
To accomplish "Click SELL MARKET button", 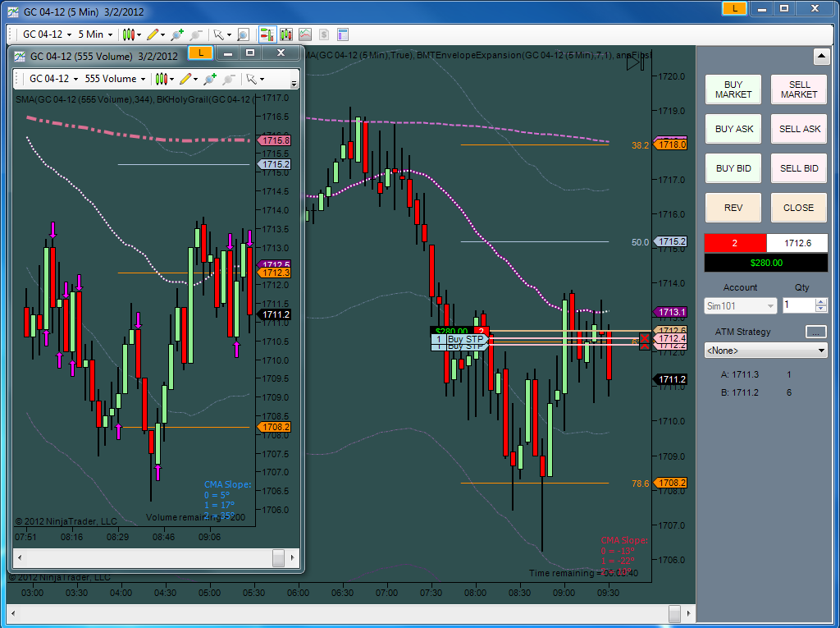I will click(x=799, y=89).
